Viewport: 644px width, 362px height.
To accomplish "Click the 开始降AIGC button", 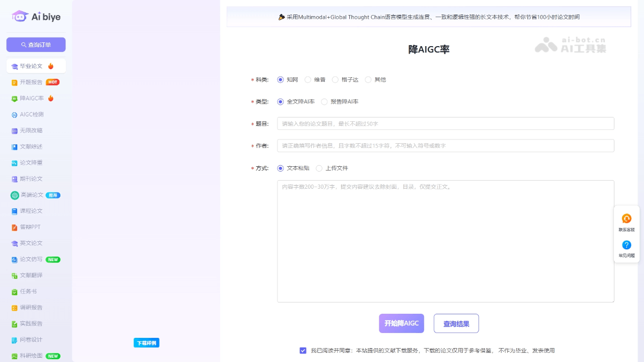I will 401,323.
